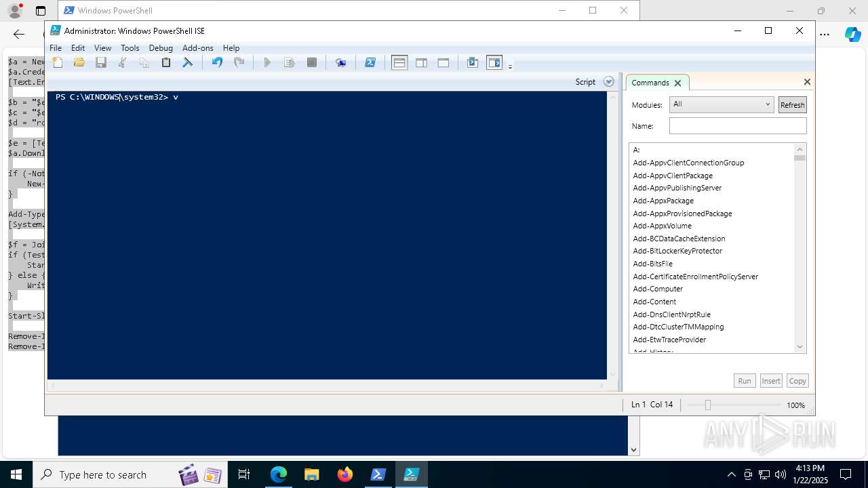Run Selection toolbar icon

[290, 62]
